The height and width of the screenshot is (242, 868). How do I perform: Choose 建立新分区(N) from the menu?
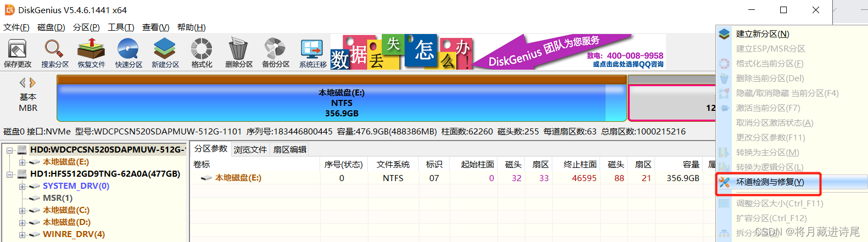pyautogui.click(x=763, y=34)
